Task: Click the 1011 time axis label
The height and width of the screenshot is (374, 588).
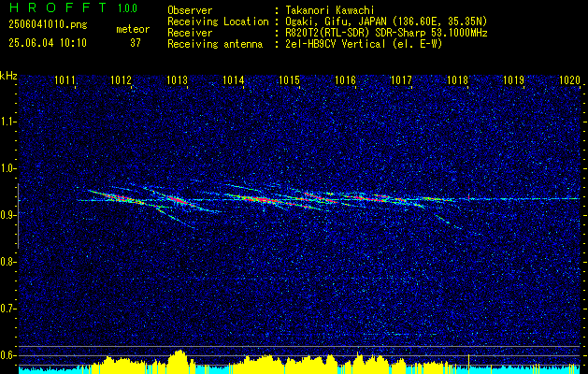Action: click(x=65, y=79)
